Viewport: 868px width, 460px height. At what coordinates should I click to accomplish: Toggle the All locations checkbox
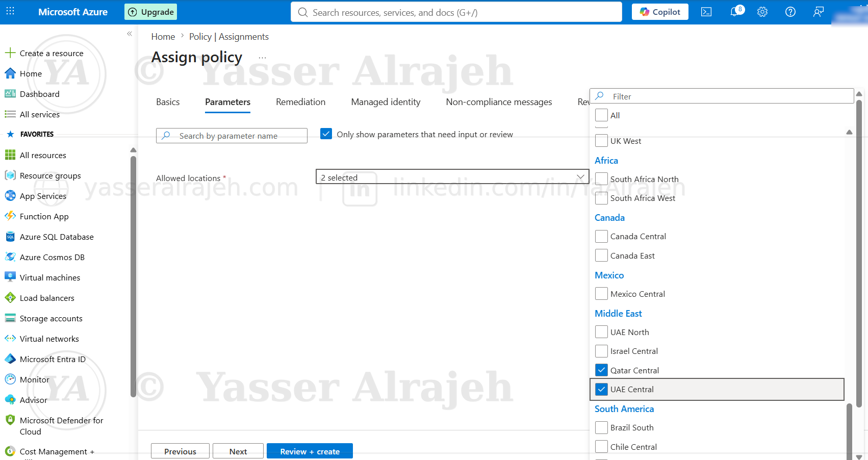coord(601,115)
